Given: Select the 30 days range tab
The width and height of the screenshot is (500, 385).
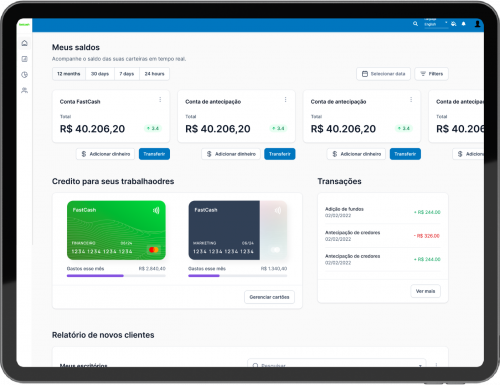Looking at the screenshot, I should [100, 74].
